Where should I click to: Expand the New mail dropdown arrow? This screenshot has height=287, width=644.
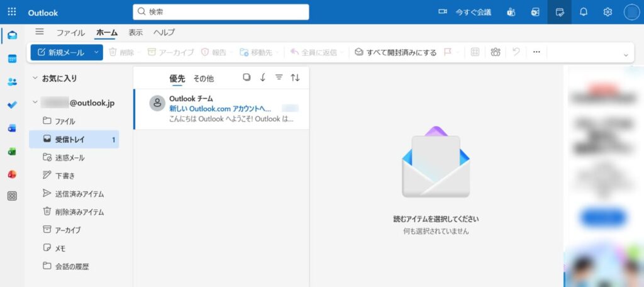96,52
